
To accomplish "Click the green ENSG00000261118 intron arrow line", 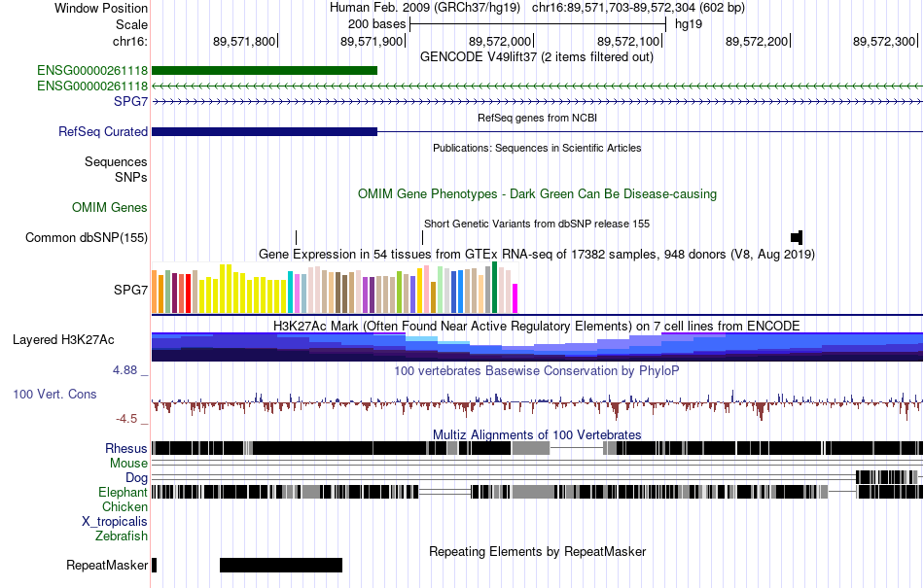I will point(537,86).
